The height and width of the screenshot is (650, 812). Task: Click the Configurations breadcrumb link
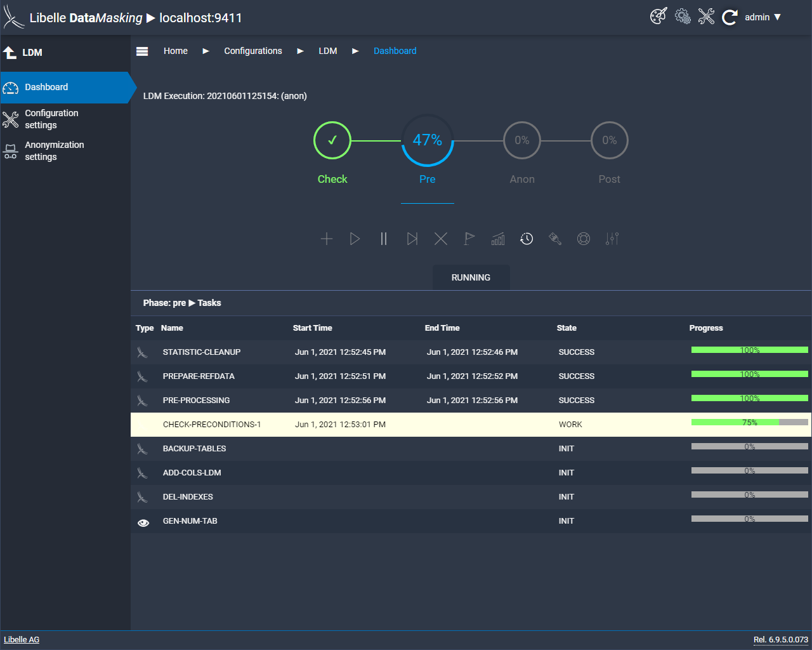[x=252, y=51]
